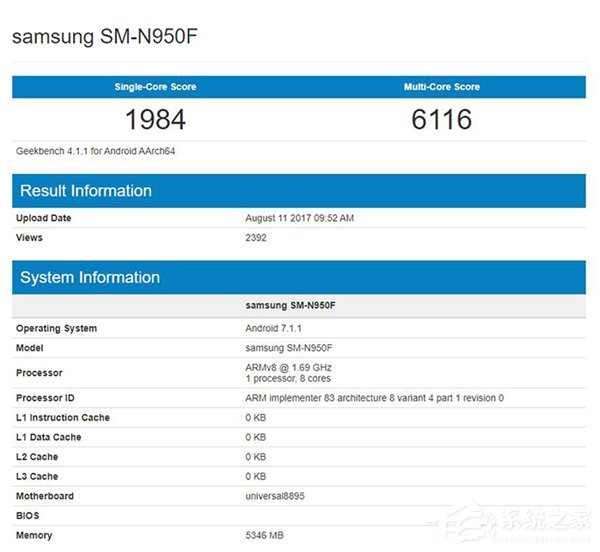The width and height of the screenshot is (600, 552).
Task: Select the L1 Instruction Cache label
Action: (x=63, y=418)
